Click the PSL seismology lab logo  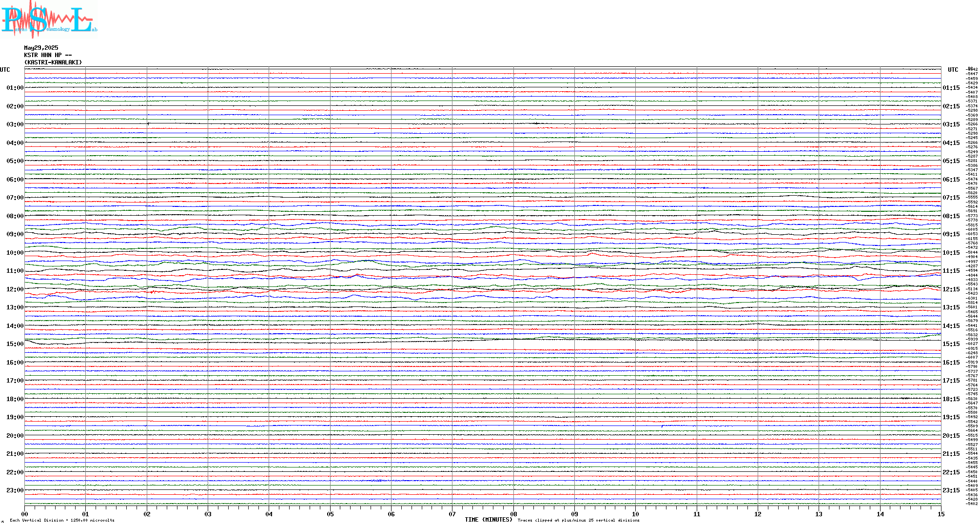coord(48,20)
